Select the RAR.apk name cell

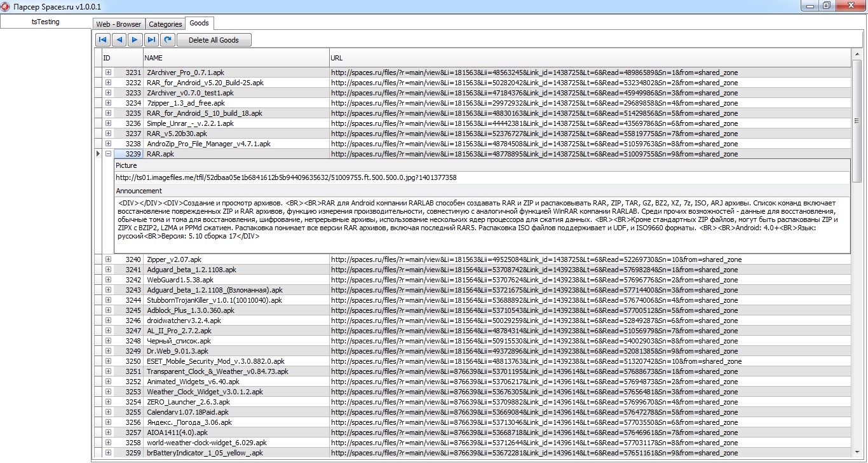[x=236, y=154]
